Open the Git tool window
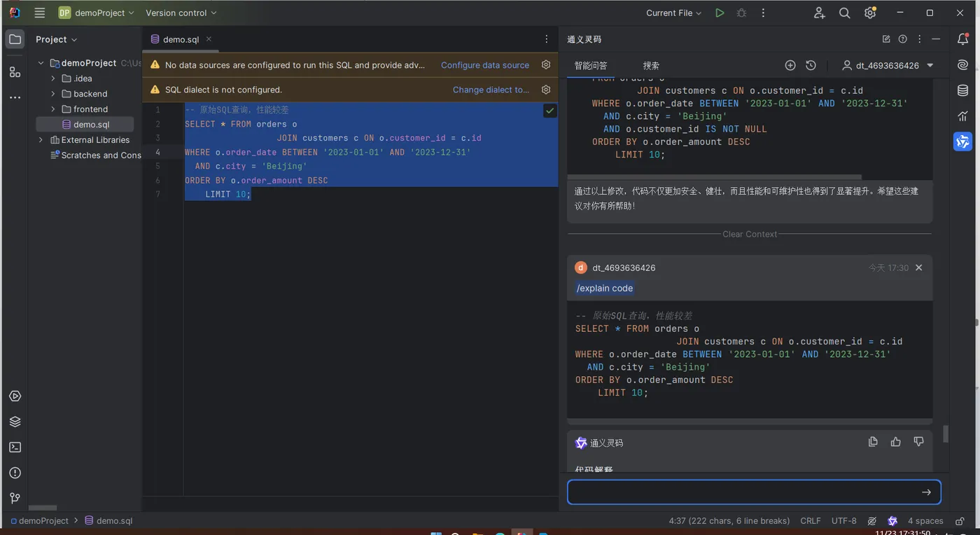Screen dimensions: 980x535 (15, 498)
